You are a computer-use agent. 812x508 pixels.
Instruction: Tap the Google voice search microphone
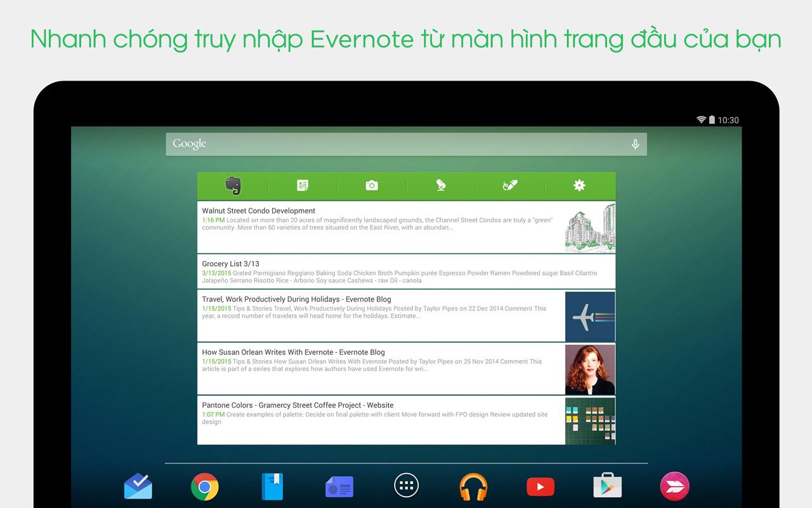[635, 145]
